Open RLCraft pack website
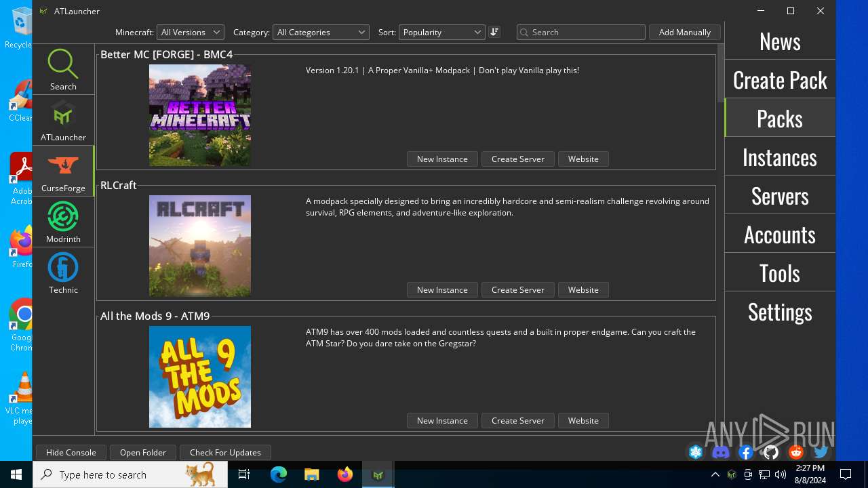This screenshot has width=868, height=488. 583,289
